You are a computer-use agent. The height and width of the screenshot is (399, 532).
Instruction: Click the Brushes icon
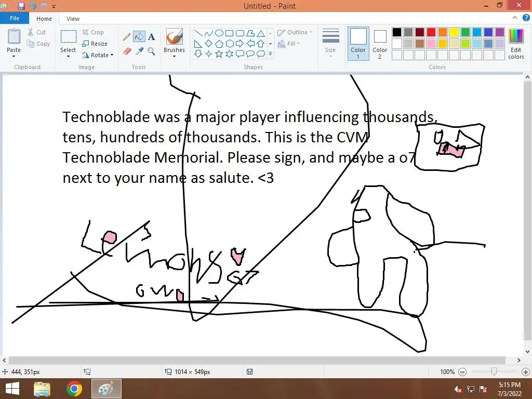click(175, 36)
